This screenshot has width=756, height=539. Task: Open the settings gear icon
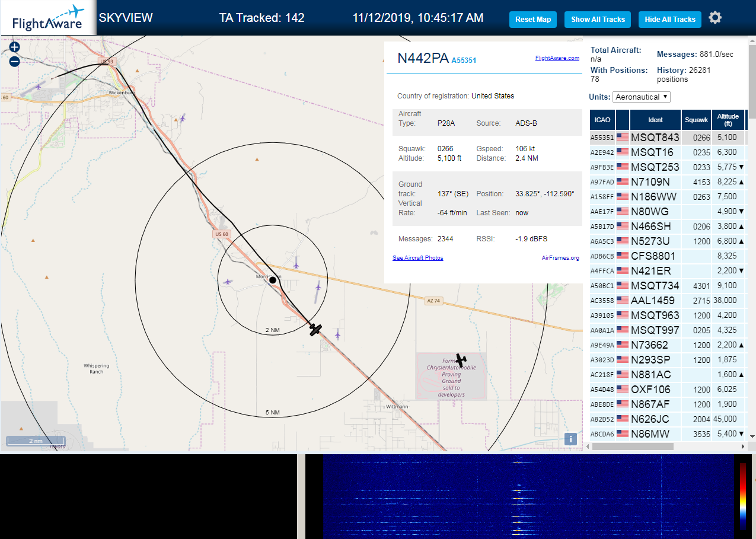point(715,18)
